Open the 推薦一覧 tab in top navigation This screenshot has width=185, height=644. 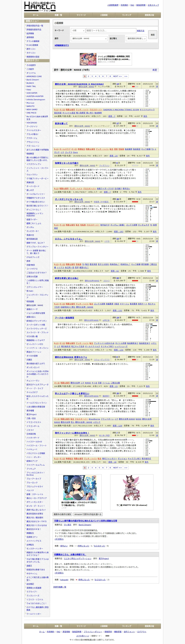tap(58, 15)
